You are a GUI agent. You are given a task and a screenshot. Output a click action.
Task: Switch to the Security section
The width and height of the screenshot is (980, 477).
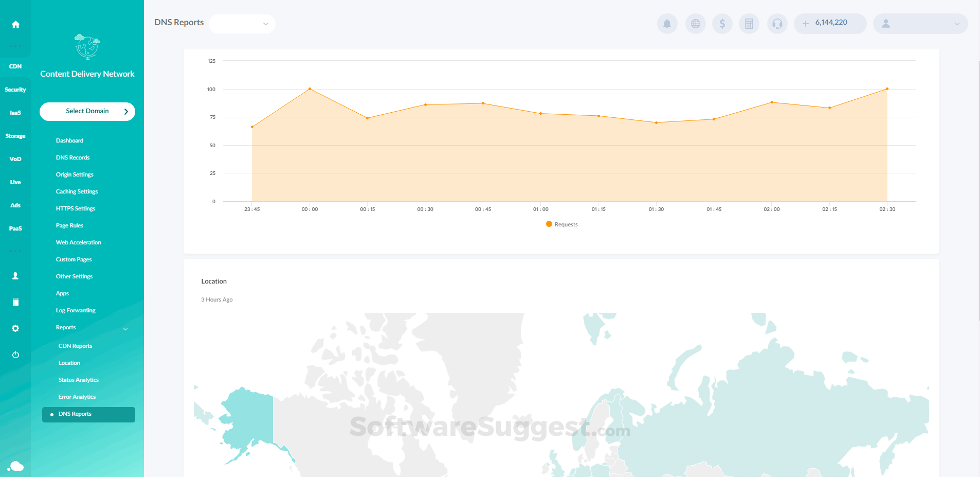pyautogui.click(x=15, y=90)
